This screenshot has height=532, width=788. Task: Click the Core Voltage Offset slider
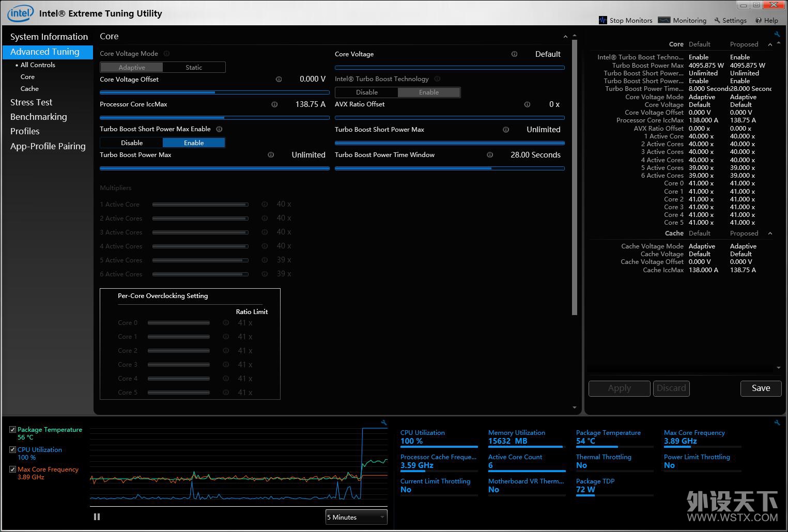point(214,92)
